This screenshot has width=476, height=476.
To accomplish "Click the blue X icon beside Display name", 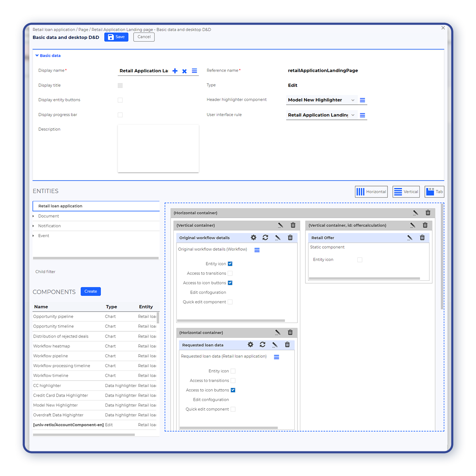I will click(x=184, y=71).
